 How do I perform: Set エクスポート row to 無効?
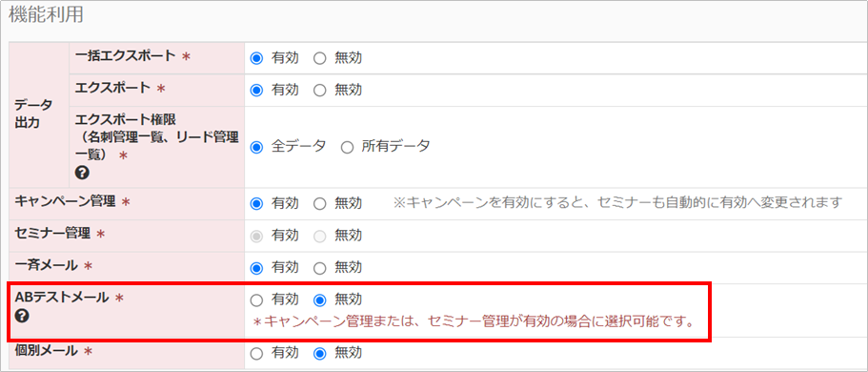[319, 90]
